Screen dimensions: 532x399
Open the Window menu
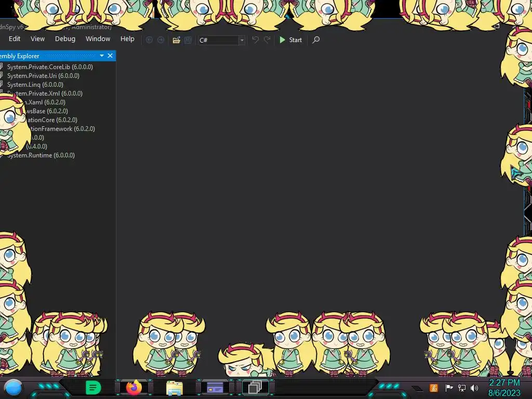[98, 38]
